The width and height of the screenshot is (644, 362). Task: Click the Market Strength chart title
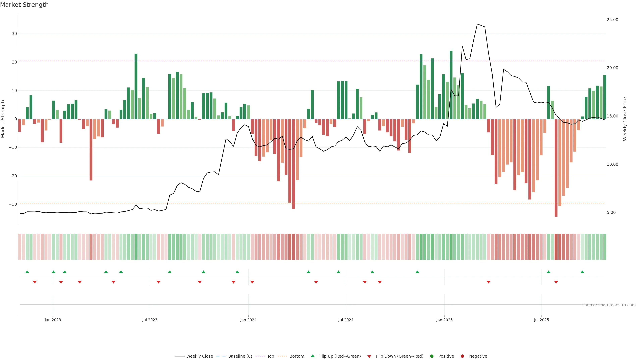click(24, 5)
